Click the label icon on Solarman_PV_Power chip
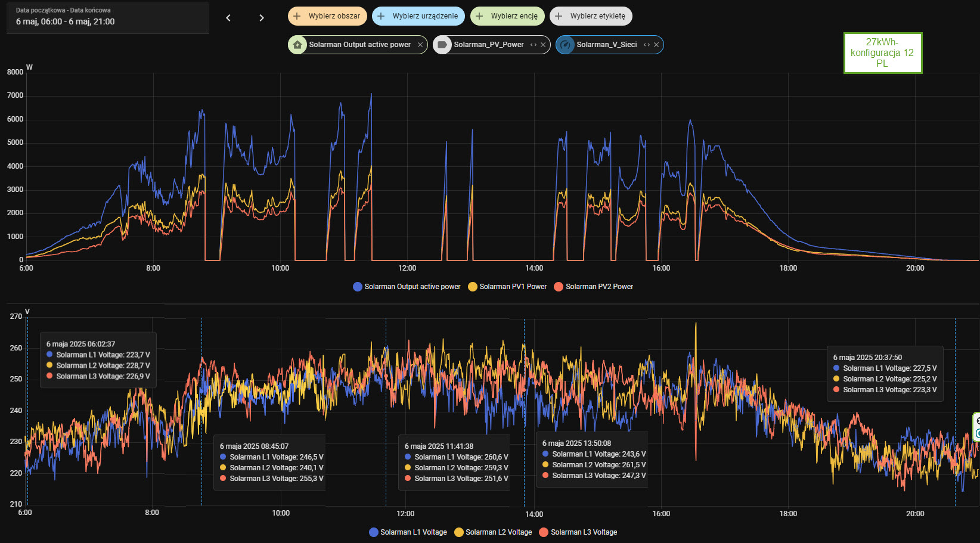Image resolution: width=980 pixels, height=543 pixels. [442, 45]
